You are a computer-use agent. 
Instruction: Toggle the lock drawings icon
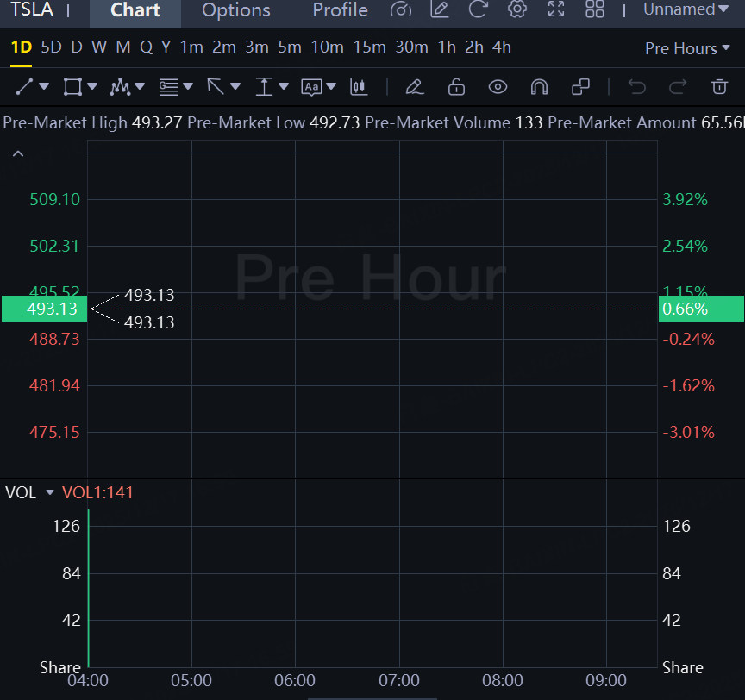pyautogui.click(x=456, y=87)
